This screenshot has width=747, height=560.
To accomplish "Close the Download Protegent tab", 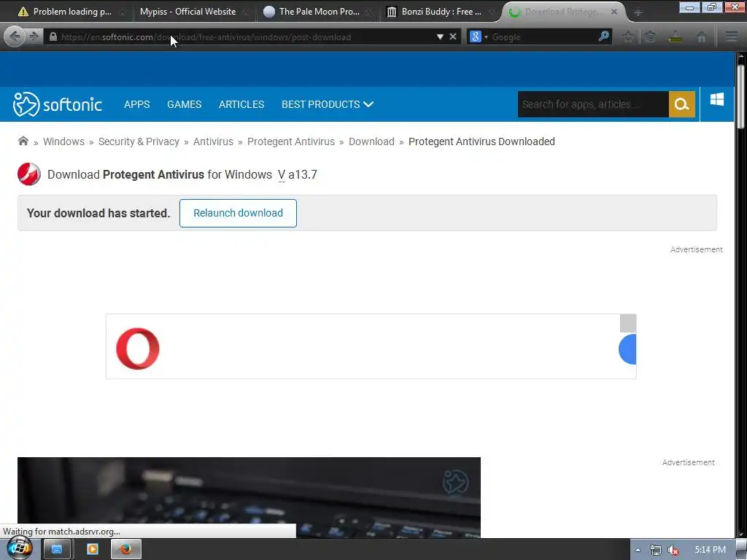I will [x=614, y=12].
